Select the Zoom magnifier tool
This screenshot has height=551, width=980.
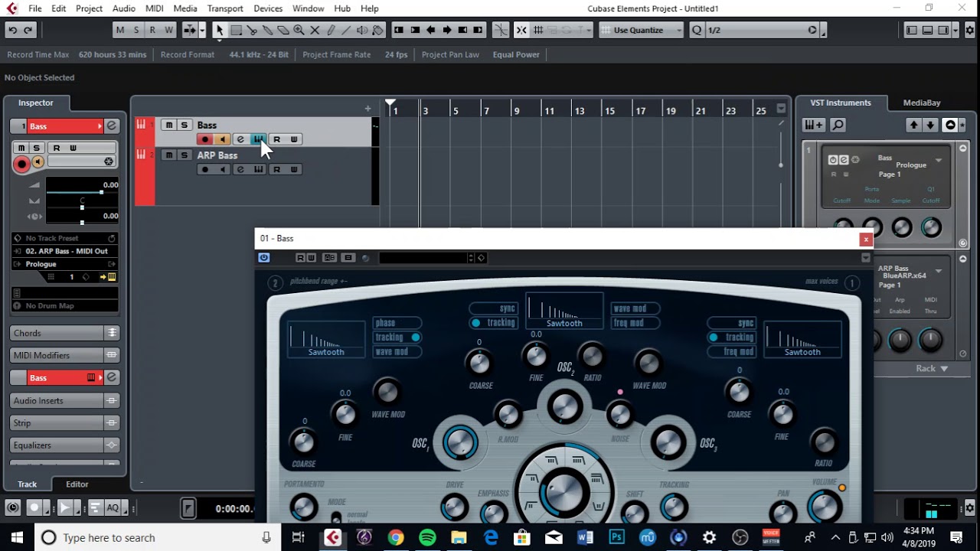[x=299, y=30]
